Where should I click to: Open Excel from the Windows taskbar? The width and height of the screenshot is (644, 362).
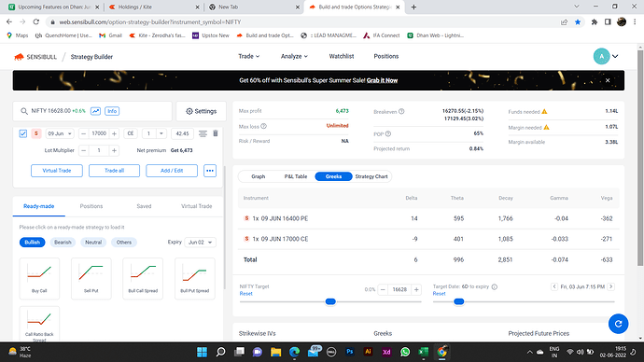tap(423, 352)
